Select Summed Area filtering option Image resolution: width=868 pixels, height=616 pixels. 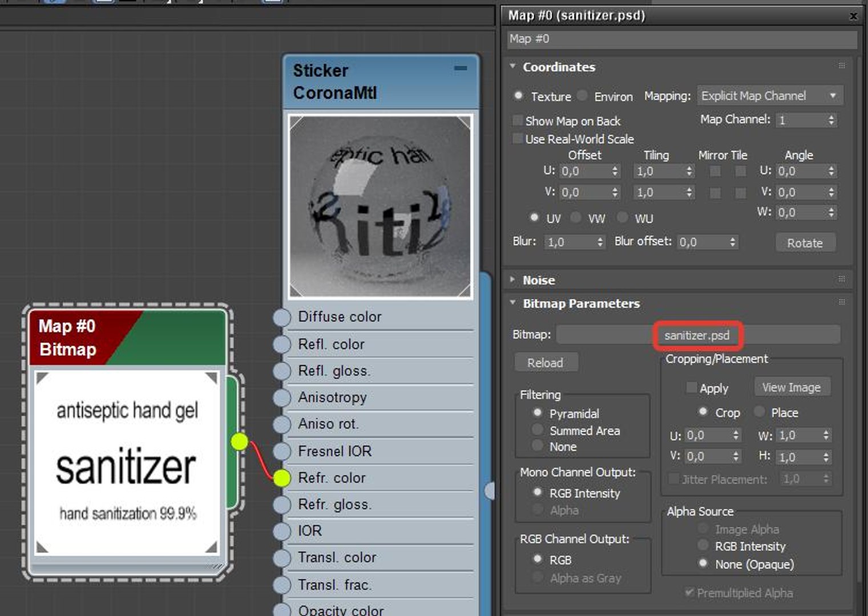point(537,429)
